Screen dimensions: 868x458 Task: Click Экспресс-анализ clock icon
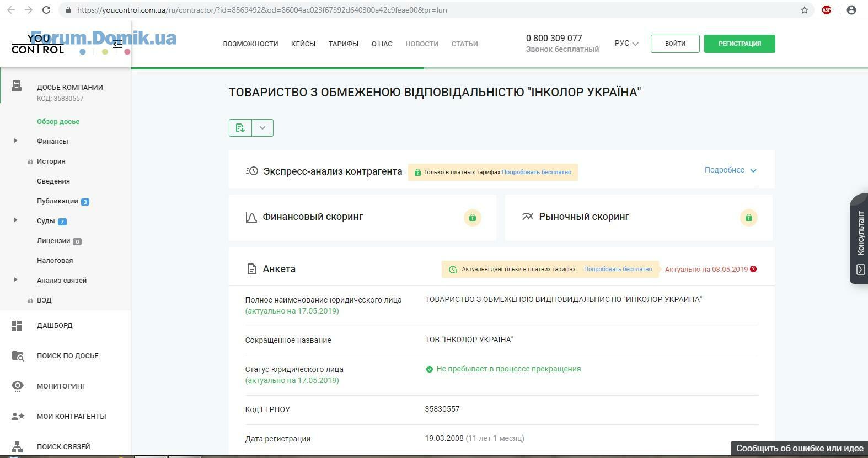coord(251,171)
